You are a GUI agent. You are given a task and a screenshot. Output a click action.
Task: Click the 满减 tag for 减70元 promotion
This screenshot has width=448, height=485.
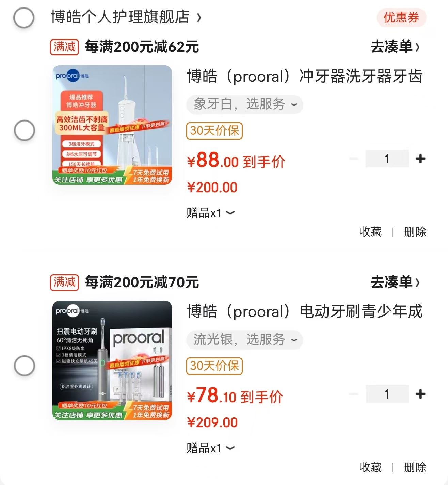click(x=64, y=282)
